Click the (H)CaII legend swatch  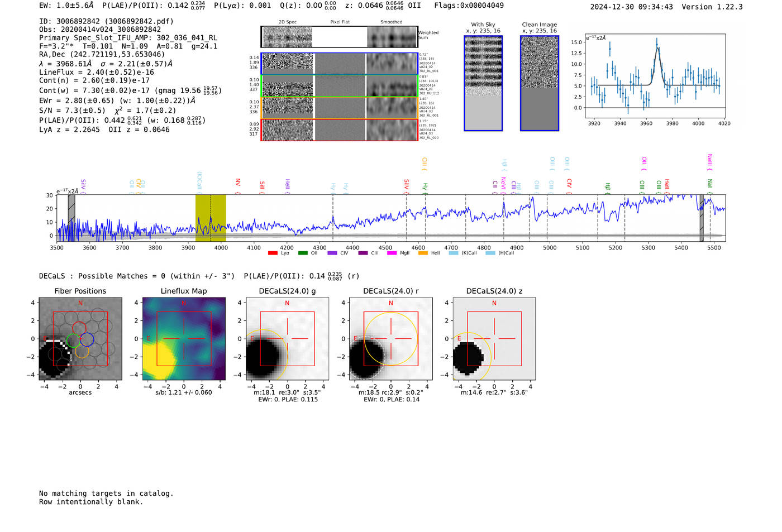490,253
